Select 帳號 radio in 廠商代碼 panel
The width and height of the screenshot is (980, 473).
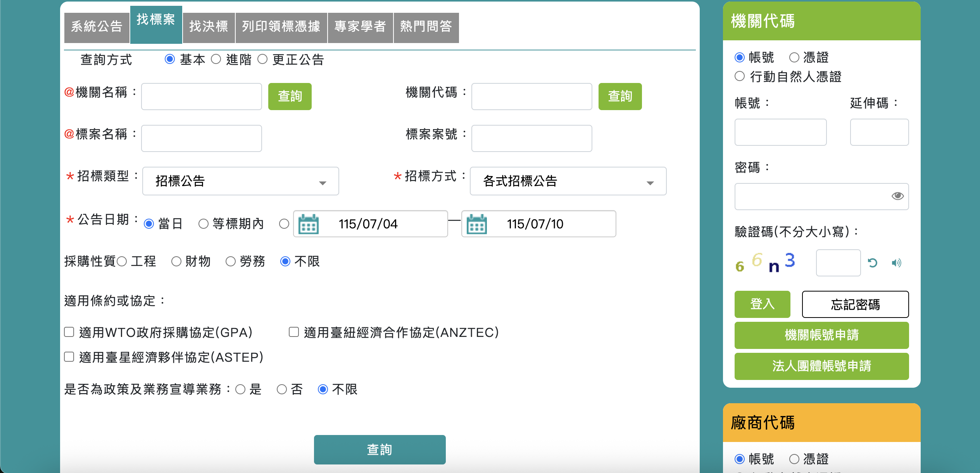(x=740, y=459)
